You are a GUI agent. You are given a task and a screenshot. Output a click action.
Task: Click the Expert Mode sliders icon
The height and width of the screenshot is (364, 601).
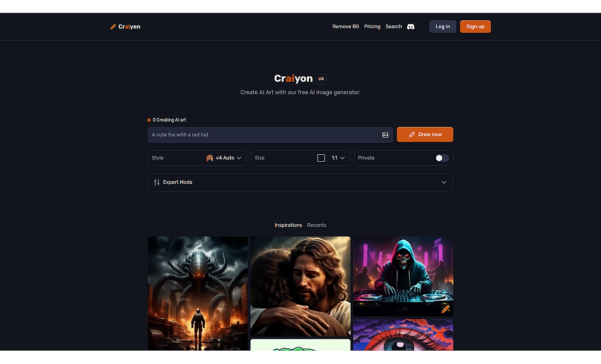click(157, 182)
